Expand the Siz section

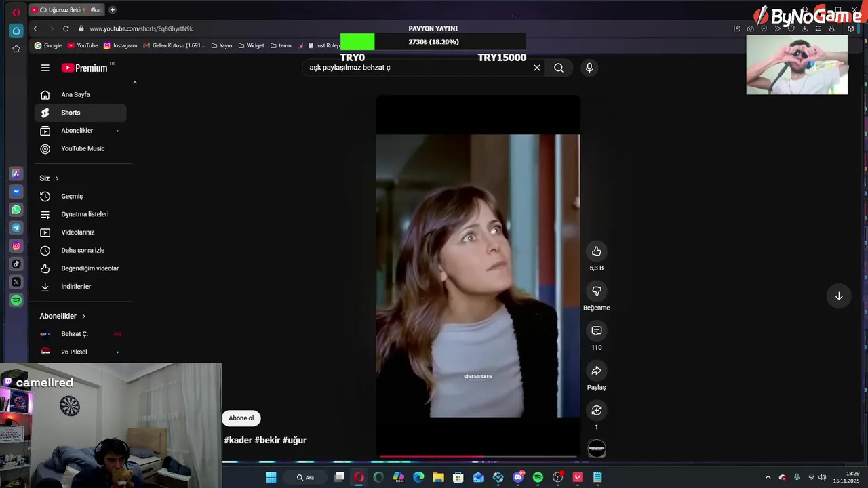click(50, 178)
